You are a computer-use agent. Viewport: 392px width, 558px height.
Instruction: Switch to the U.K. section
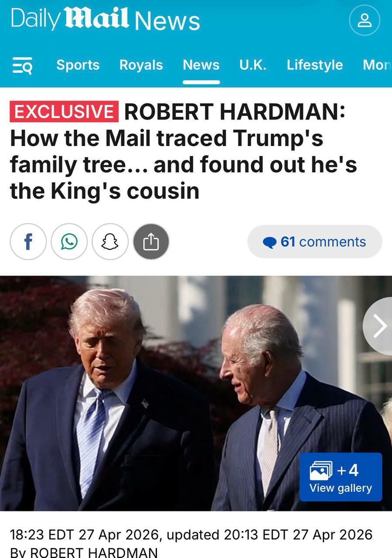tap(253, 65)
